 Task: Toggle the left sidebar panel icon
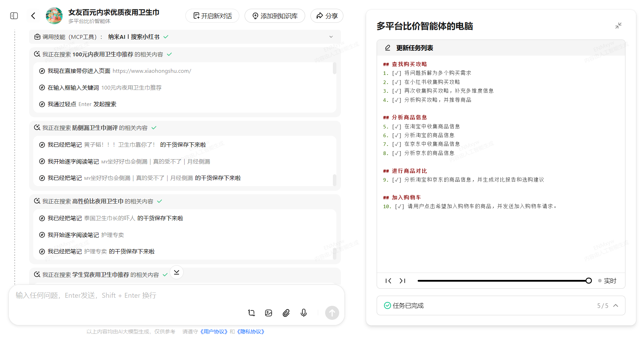[x=14, y=16]
